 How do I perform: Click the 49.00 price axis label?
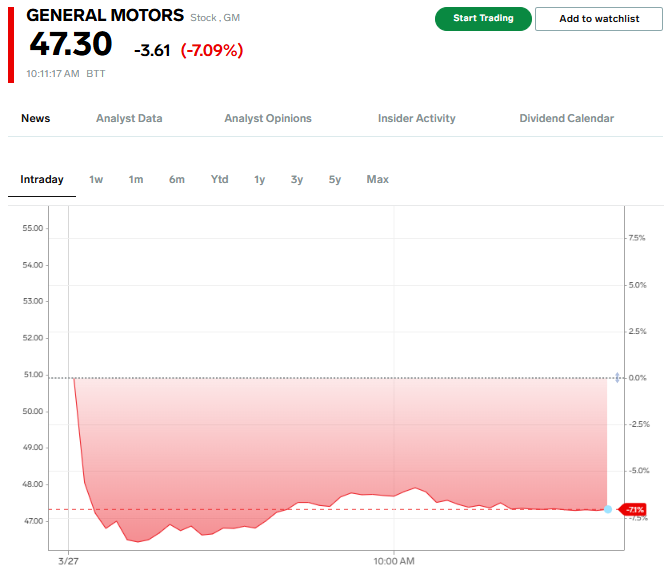[33, 447]
